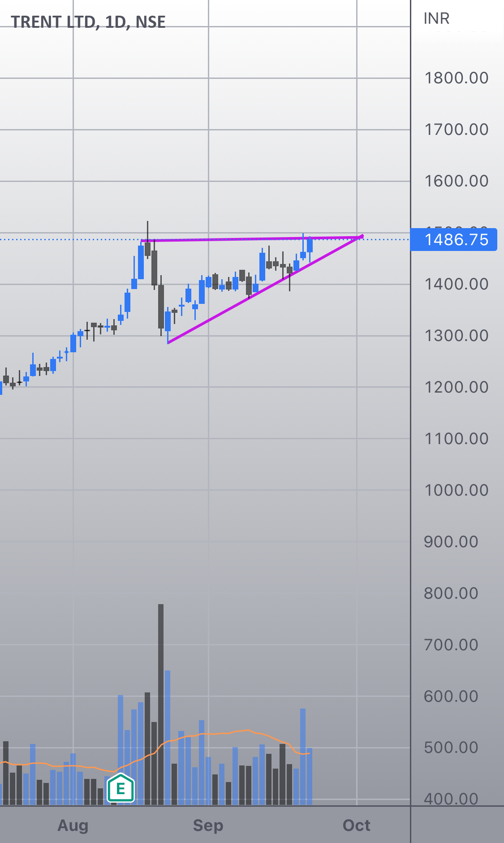Click the green earnings E marker
Image resolution: width=504 pixels, height=843 pixels.
(121, 788)
